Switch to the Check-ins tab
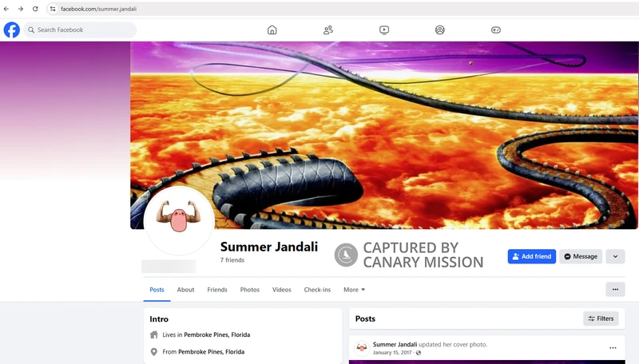 [x=317, y=290]
